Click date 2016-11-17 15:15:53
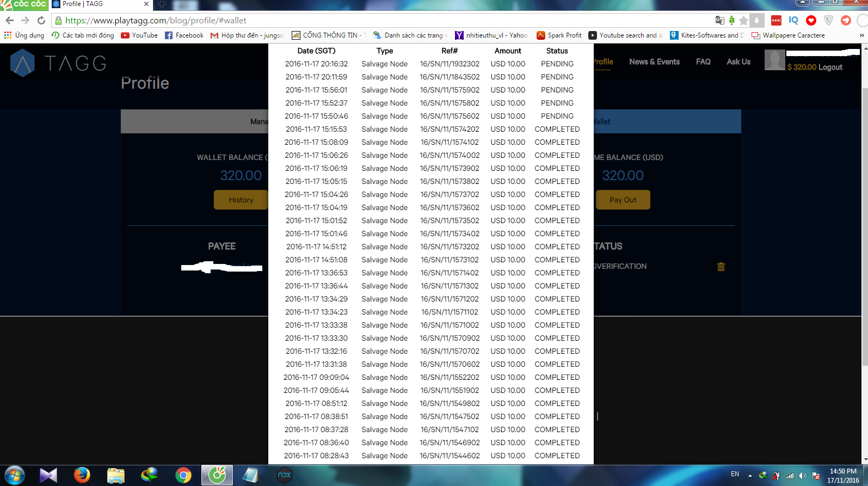868x486 pixels. click(316, 129)
